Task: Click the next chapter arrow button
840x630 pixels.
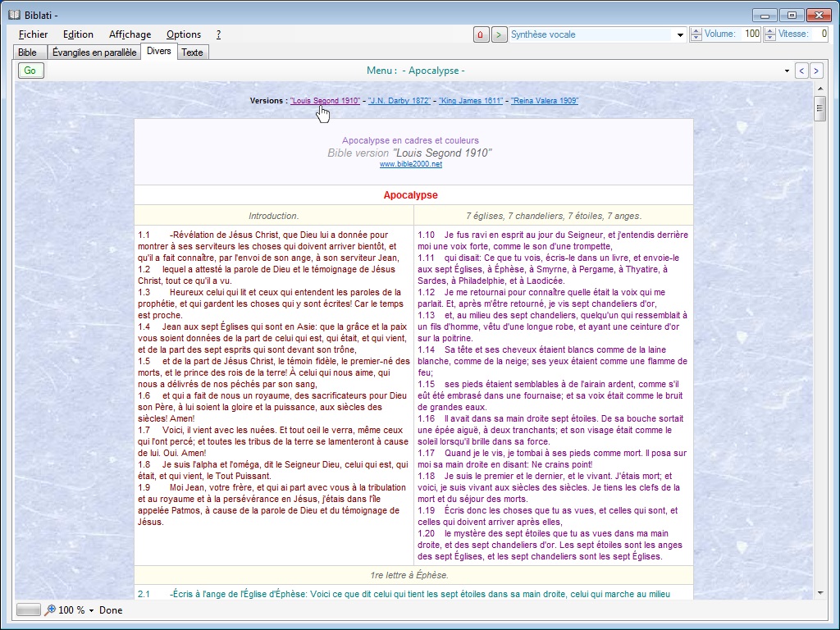Action: click(815, 71)
